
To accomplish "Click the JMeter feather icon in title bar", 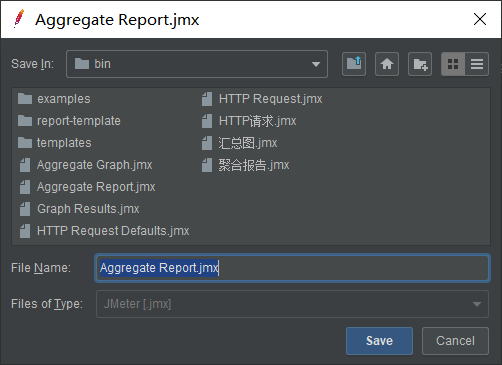I will click(19, 19).
